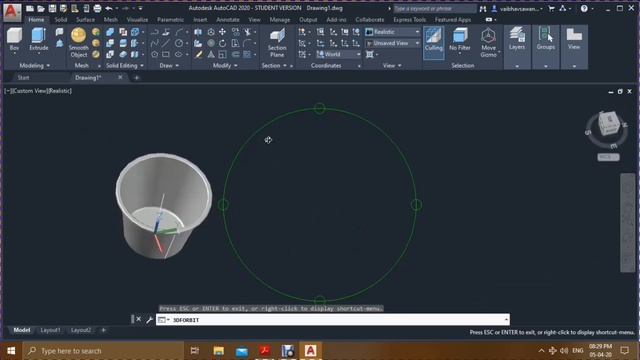This screenshot has height=360, width=640.
Task: Open the Home ribbon tab
Action: [x=36, y=20]
